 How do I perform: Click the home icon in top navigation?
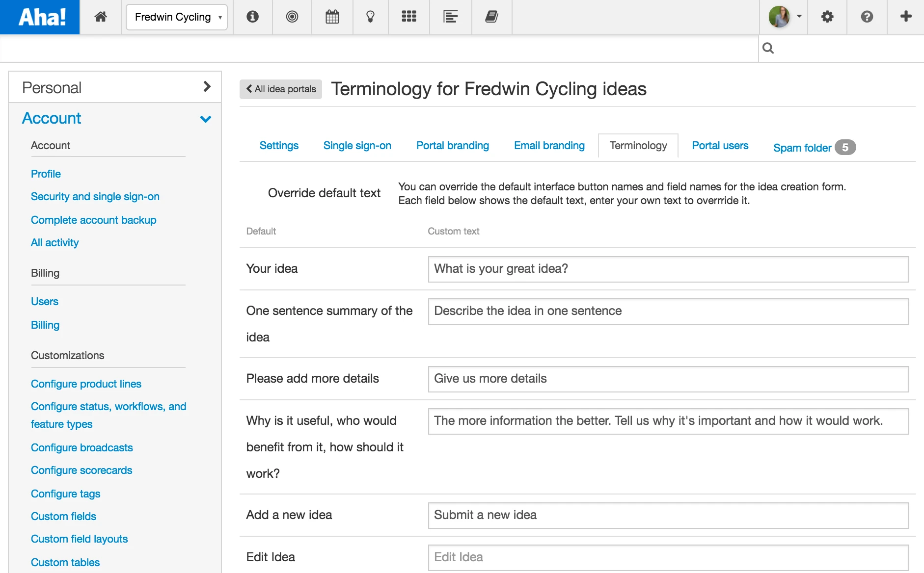(x=101, y=17)
